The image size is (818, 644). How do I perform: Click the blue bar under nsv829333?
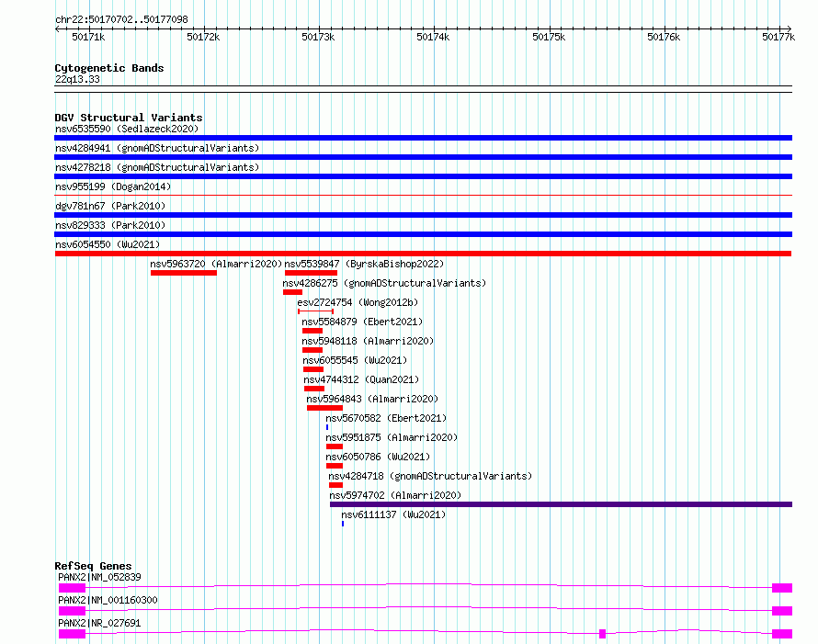coord(423,234)
